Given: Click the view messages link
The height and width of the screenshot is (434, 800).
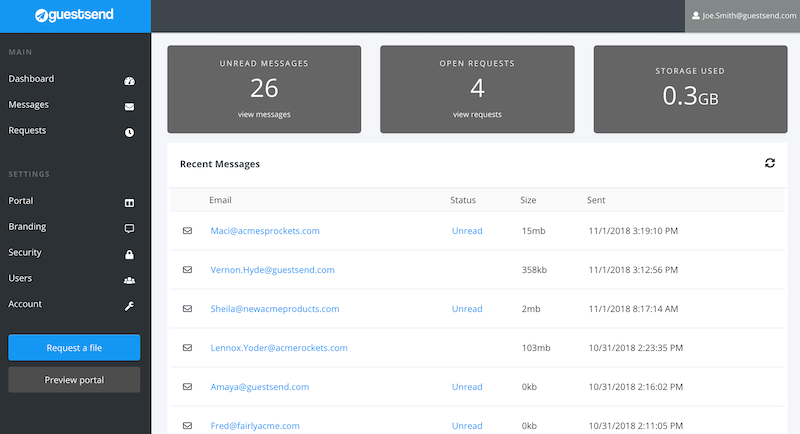Looking at the screenshot, I should point(264,114).
